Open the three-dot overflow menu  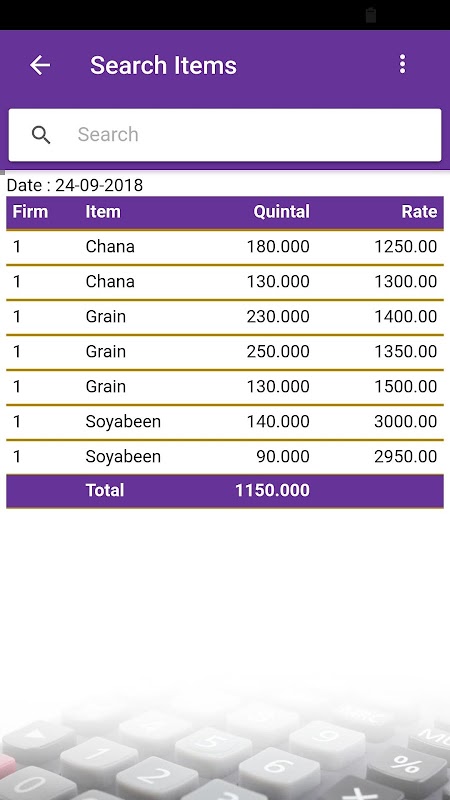tap(403, 64)
